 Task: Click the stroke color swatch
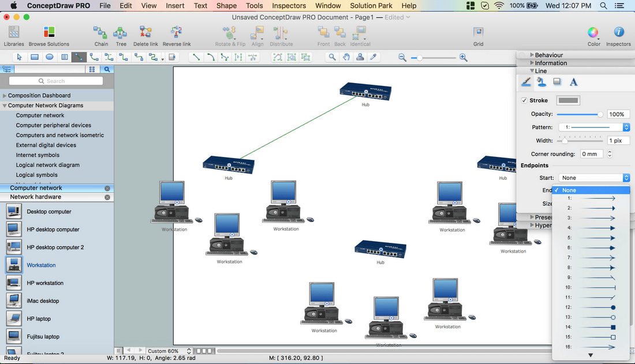point(568,100)
